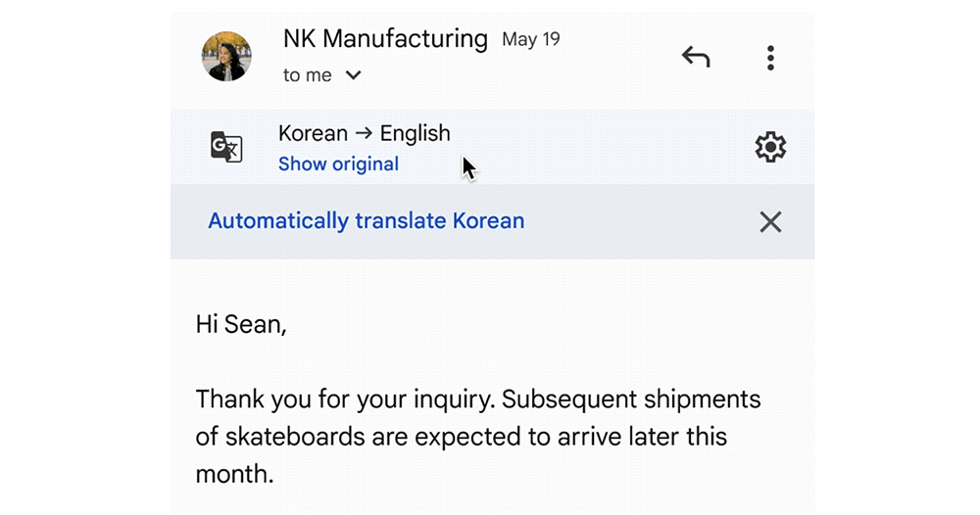Click the word 'month.' ending the message
Viewport: 980px width, 515px height.
(234, 474)
